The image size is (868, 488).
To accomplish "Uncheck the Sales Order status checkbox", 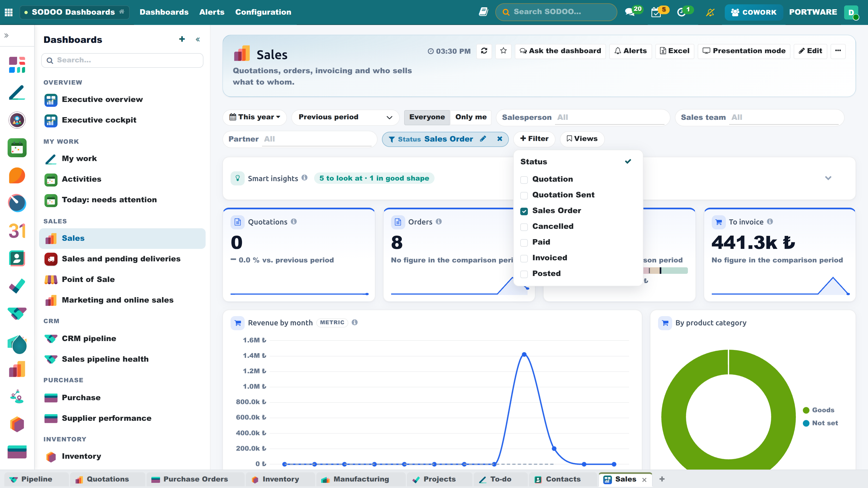I will (x=524, y=211).
